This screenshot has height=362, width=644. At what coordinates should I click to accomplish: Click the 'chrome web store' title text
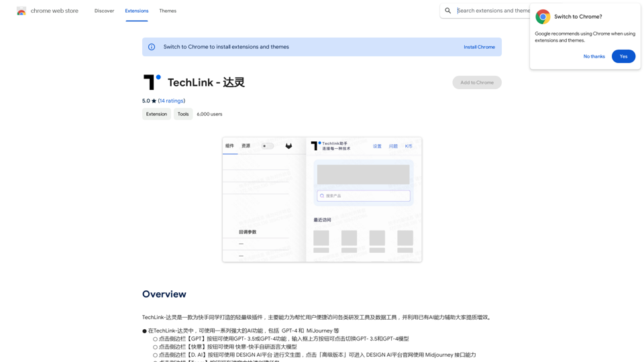click(54, 11)
